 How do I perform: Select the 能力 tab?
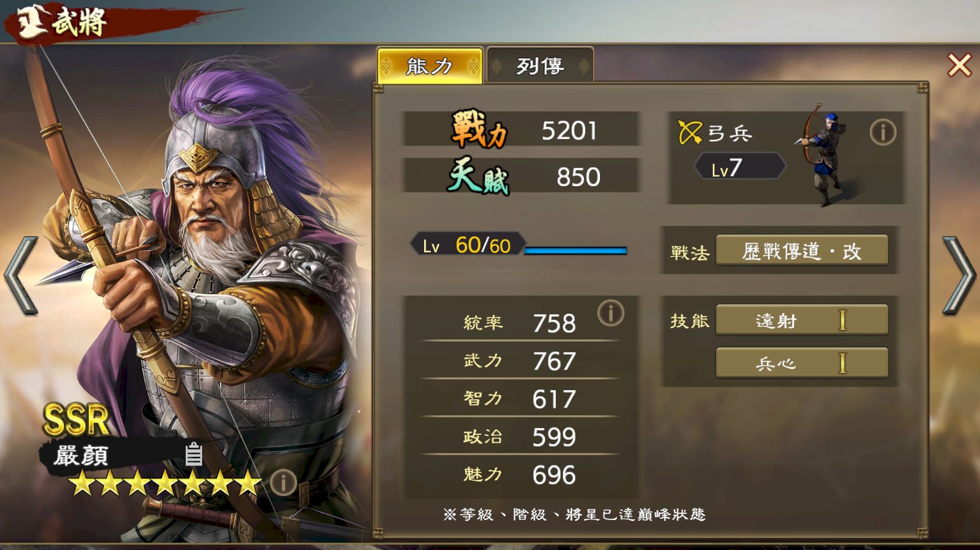click(430, 65)
